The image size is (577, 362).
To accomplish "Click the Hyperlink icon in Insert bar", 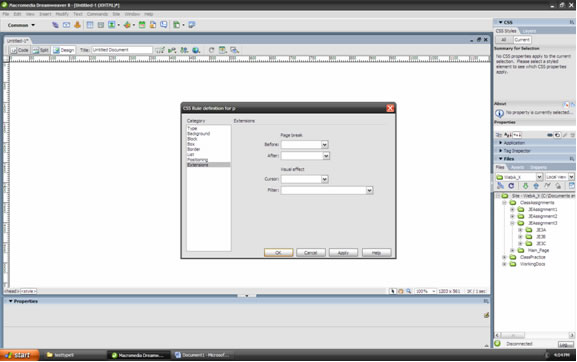I will 55,25.
